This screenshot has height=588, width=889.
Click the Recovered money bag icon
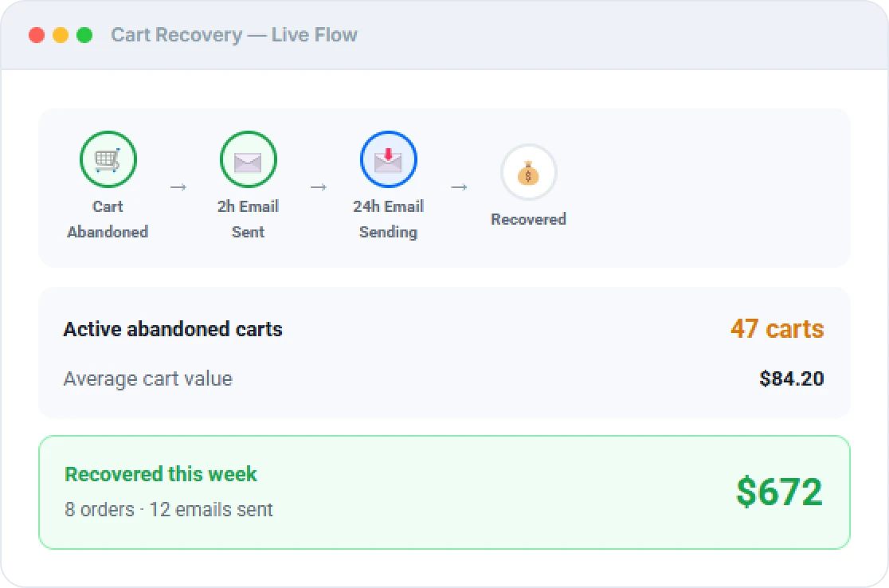tap(528, 172)
